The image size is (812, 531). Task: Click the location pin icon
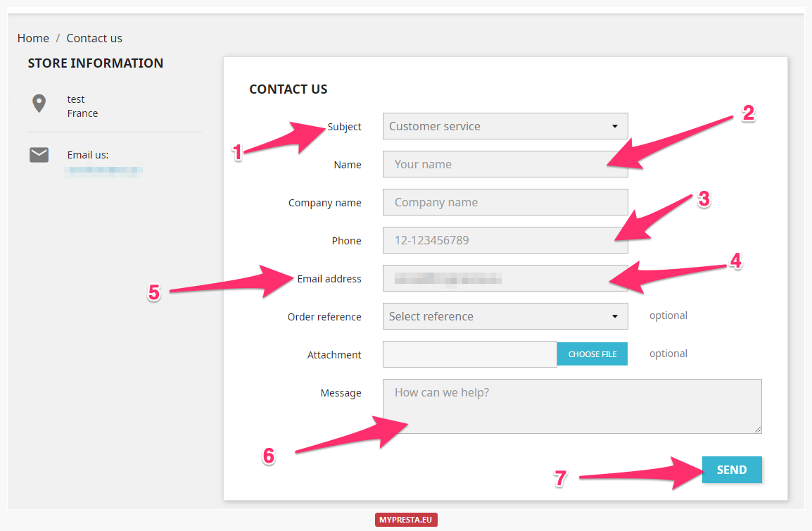coord(39,103)
